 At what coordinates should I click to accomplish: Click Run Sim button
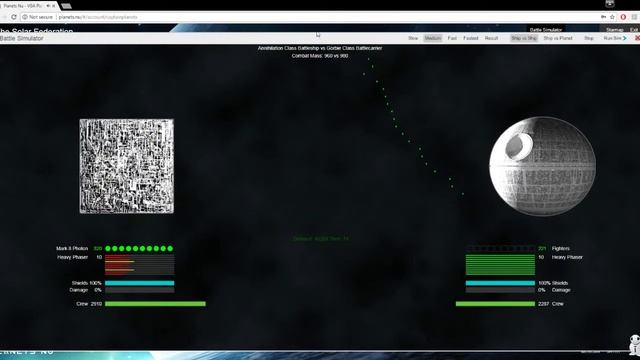point(614,38)
